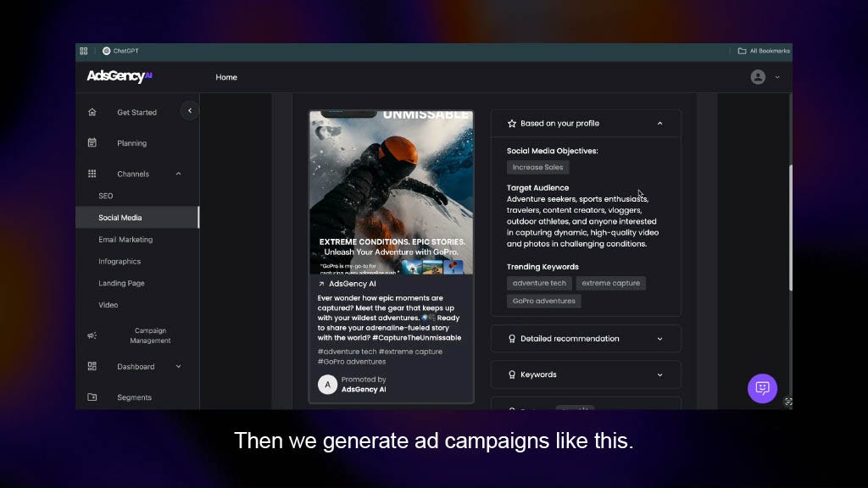Collapse the Channels submenu chevron
Screen dimensions: 868x488
pos(178,174)
